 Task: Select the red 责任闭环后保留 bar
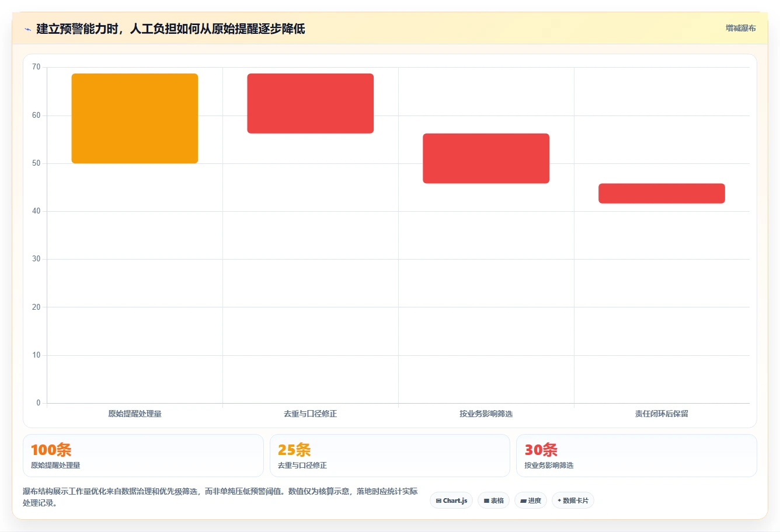coord(662,194)
